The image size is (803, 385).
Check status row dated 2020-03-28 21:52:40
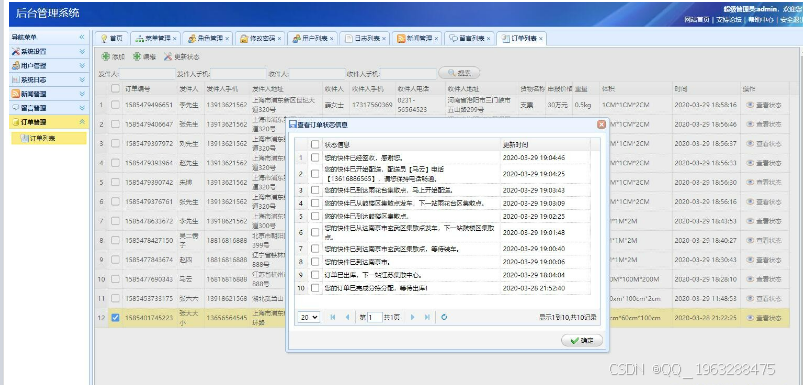[315, 288]
